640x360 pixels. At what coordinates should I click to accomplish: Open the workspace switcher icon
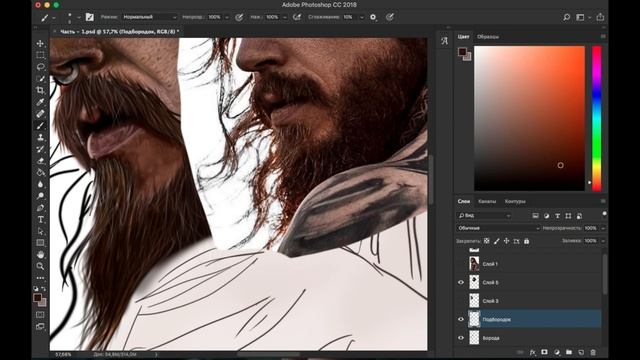(x=580, y=17)
